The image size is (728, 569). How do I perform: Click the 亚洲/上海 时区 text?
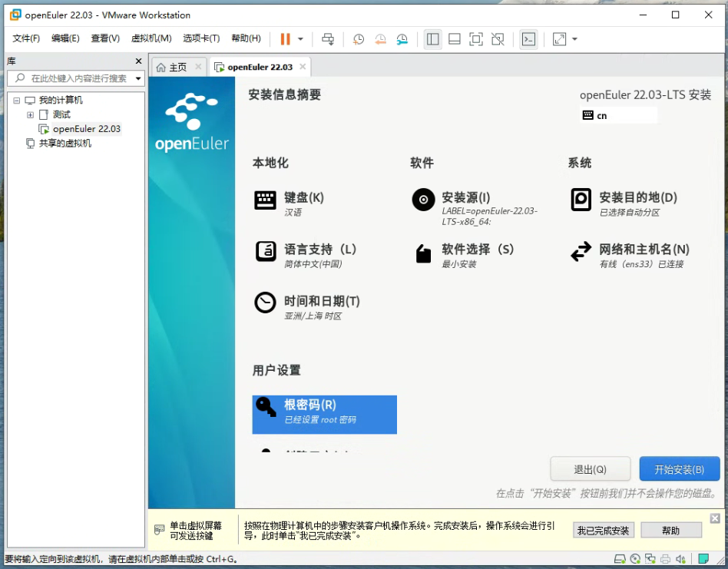tap(313, 316)
